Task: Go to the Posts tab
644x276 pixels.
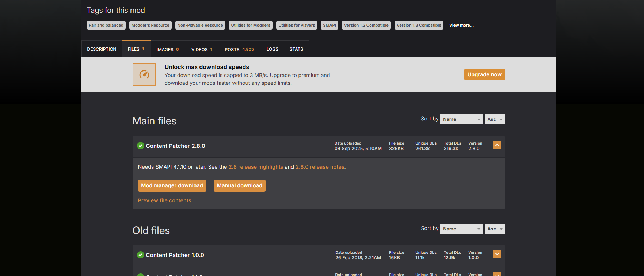Action: click(x=240, y=49)
